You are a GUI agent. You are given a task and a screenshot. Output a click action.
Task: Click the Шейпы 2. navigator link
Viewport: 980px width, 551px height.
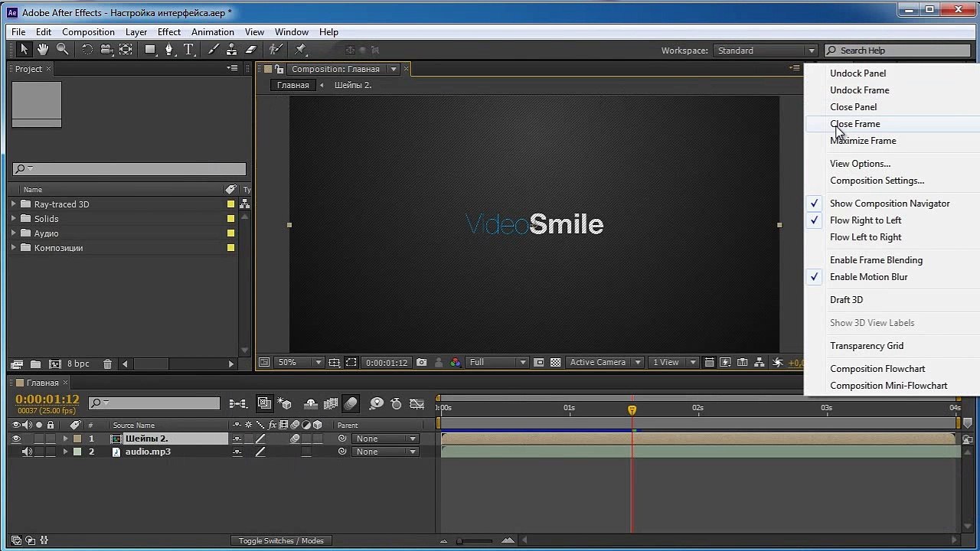353,85
